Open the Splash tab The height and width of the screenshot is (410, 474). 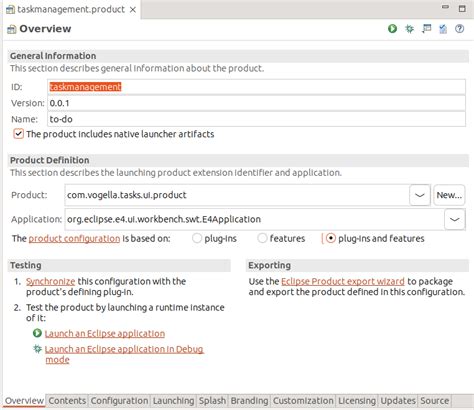(x=212, y=401)
